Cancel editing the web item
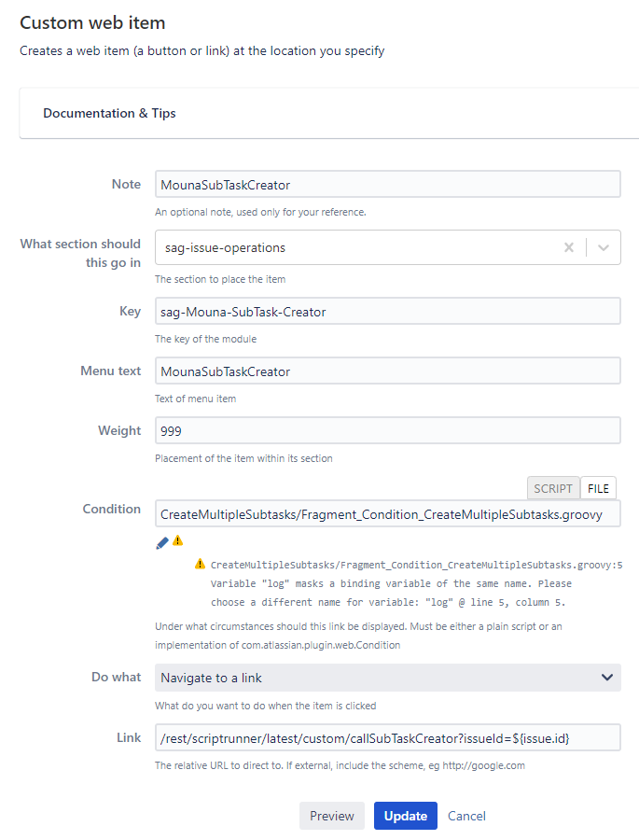This screenshot has height=840, width=639. point(466,816)
